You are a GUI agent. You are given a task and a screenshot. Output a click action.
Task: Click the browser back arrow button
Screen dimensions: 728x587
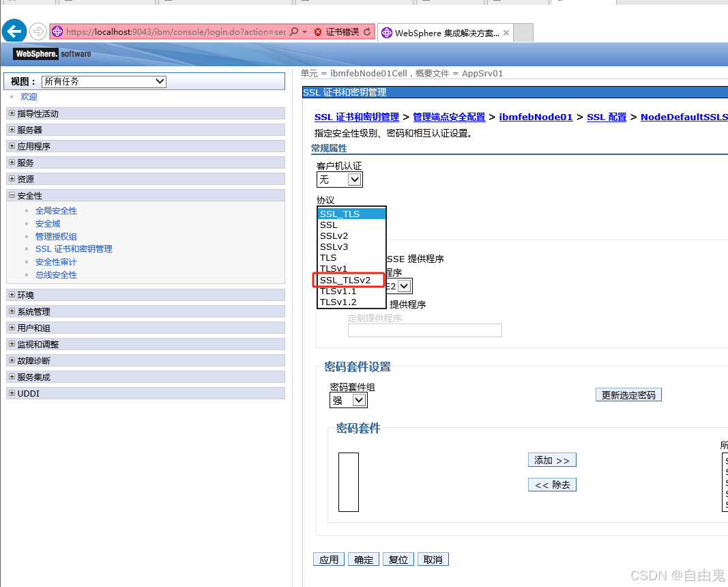[14, 31]
